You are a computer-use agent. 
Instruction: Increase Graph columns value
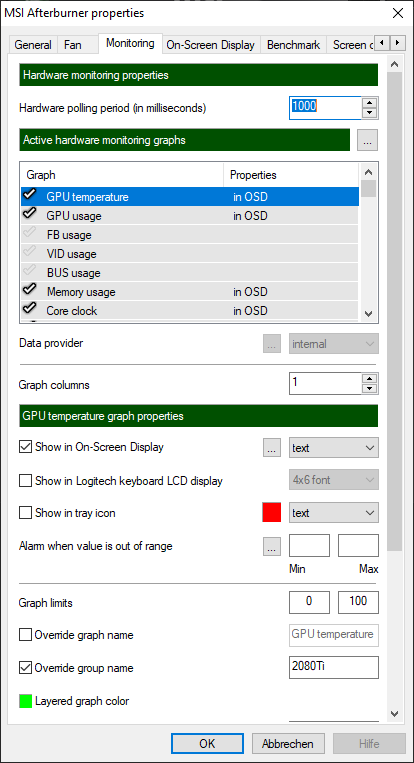[x=370, y=379]
